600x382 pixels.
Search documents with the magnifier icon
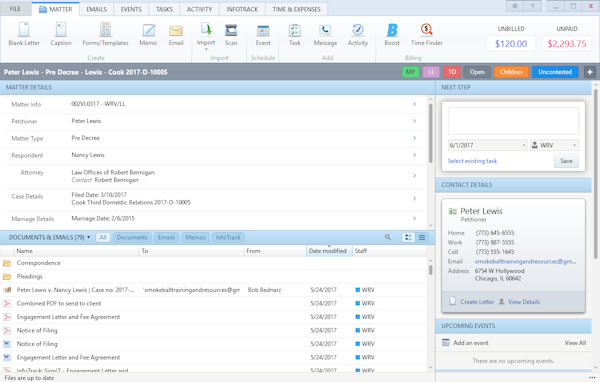[388, 237]
